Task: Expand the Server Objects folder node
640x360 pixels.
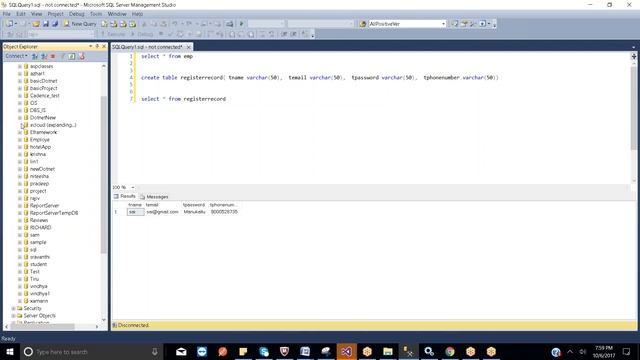Action: pyautogui.click(x=13, y=316)
